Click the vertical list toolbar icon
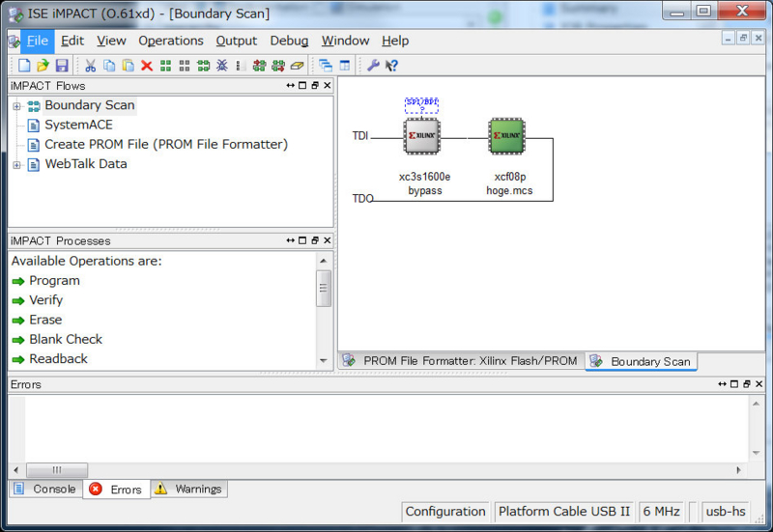This screenshot has width=773, height=532. click(240, 66)
